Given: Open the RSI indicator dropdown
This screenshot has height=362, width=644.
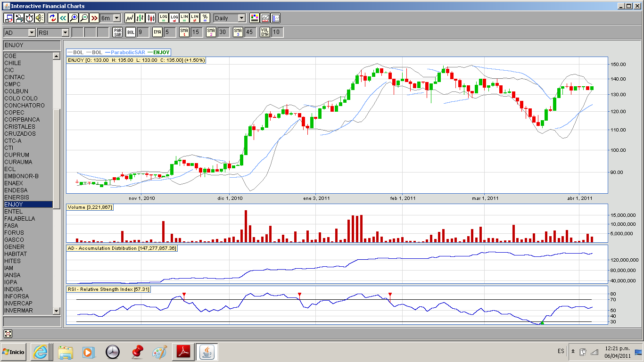Looking at the screenshot, I should (x=54, y=32).
